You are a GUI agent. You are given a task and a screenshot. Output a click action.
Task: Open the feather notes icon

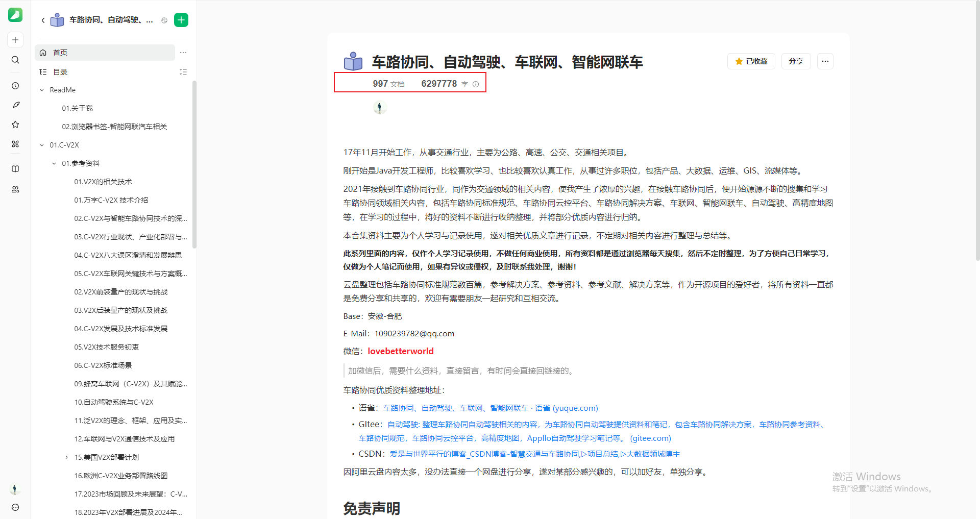tap(15, 105)
